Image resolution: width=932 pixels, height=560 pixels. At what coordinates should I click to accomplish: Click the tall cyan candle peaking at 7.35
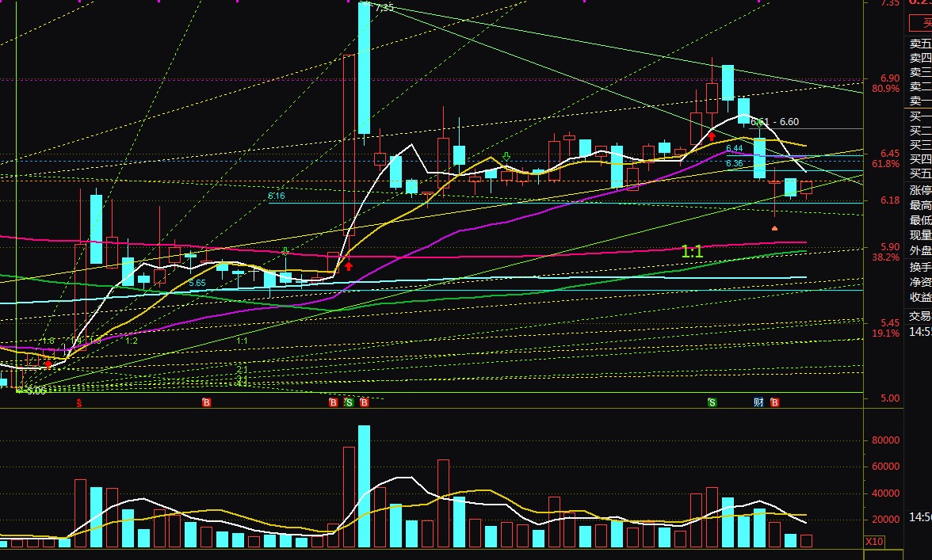pos(364,67)
